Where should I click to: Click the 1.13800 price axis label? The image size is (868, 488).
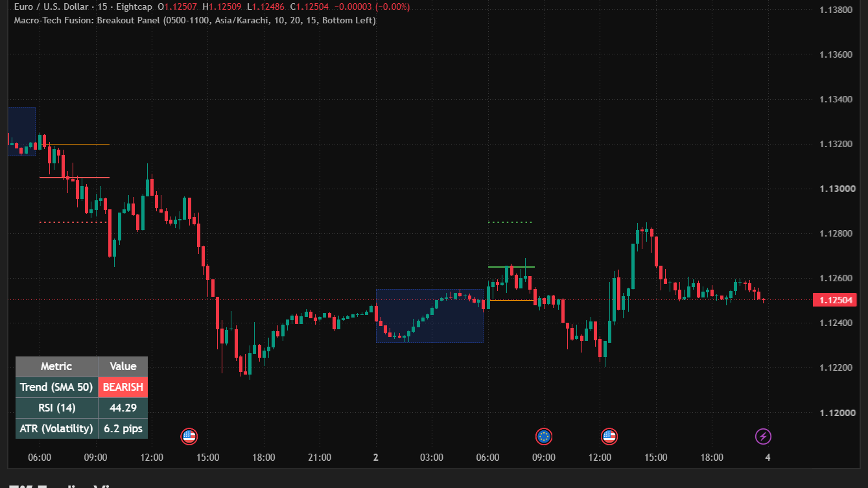pyautogui.click(x=838, y=10)
